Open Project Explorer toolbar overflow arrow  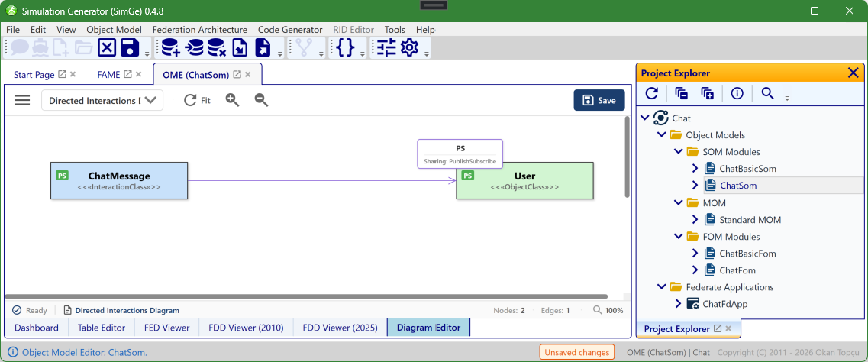786,98
